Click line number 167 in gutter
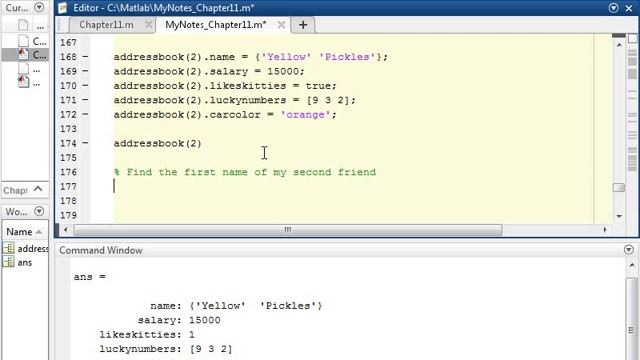 (x=68, y=42)
